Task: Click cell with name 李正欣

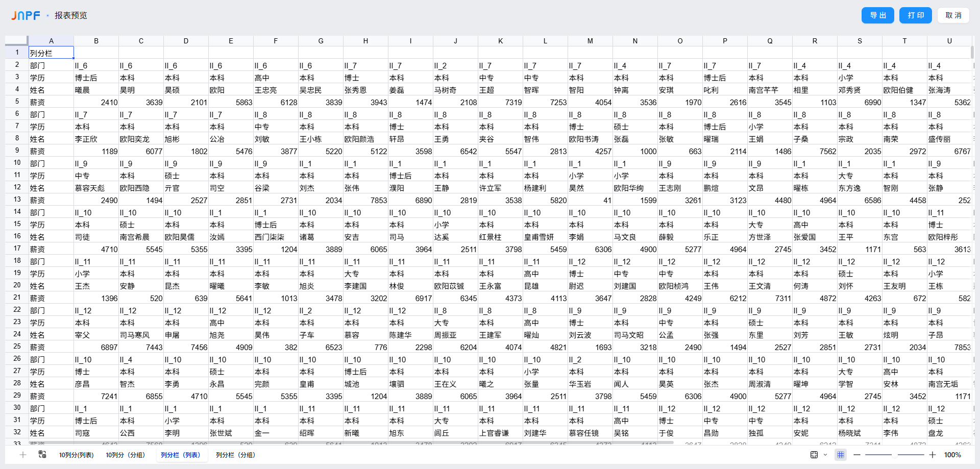Action: pos(96,139)
